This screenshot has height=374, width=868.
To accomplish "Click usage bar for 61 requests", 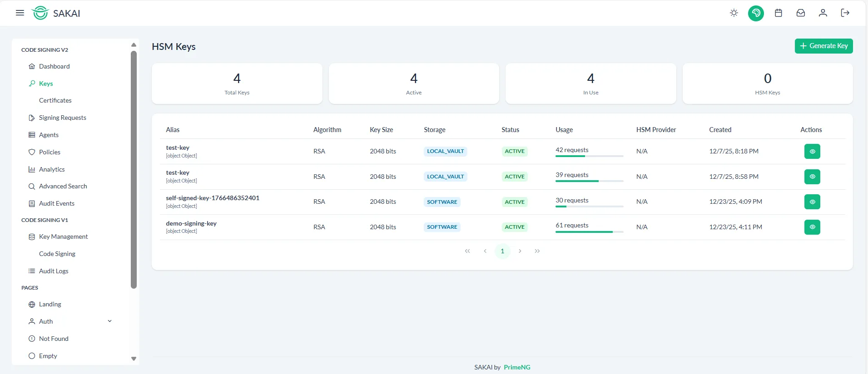I will [589, 232].
